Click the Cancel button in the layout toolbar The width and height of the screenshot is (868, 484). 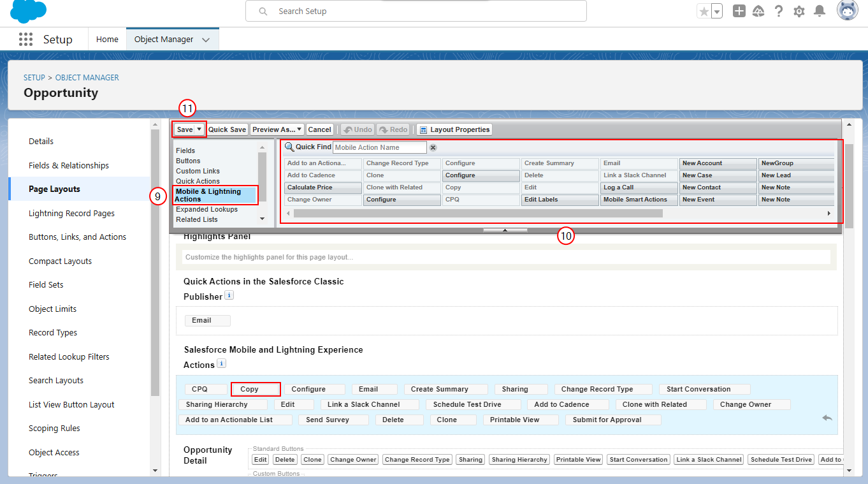point(319,129)
